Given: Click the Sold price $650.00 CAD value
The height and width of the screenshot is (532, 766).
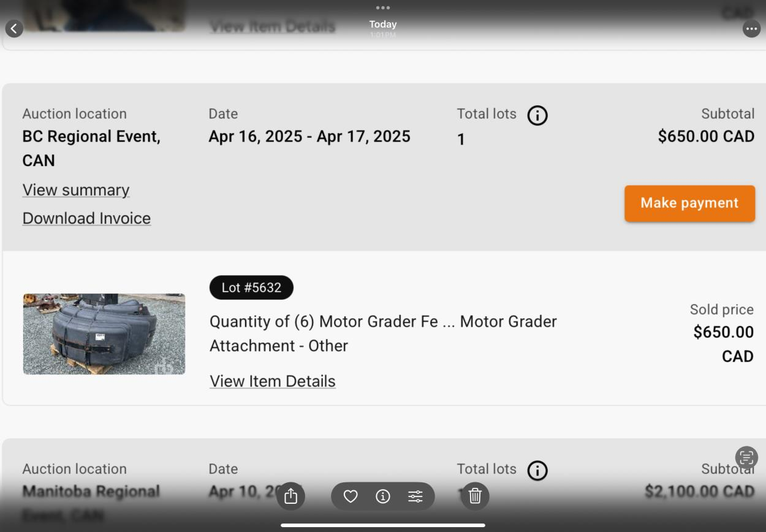Looking at the screenshot, I should tap(723, 344).
